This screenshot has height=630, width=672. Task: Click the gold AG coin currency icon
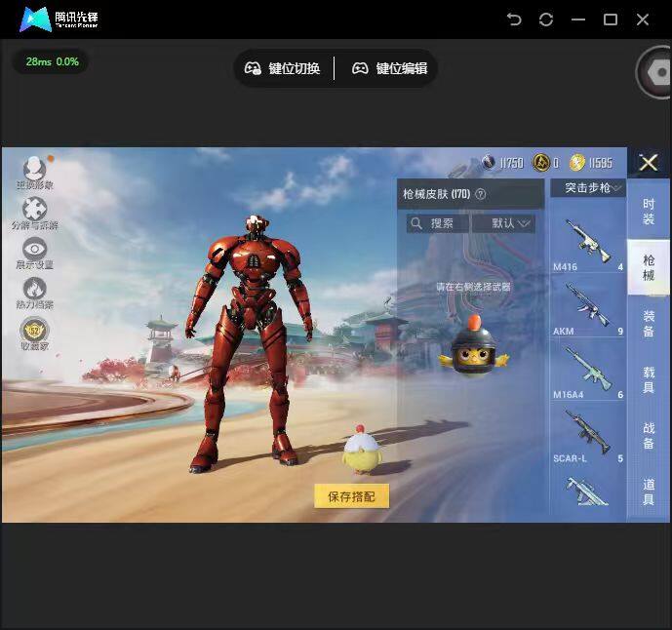541,163
